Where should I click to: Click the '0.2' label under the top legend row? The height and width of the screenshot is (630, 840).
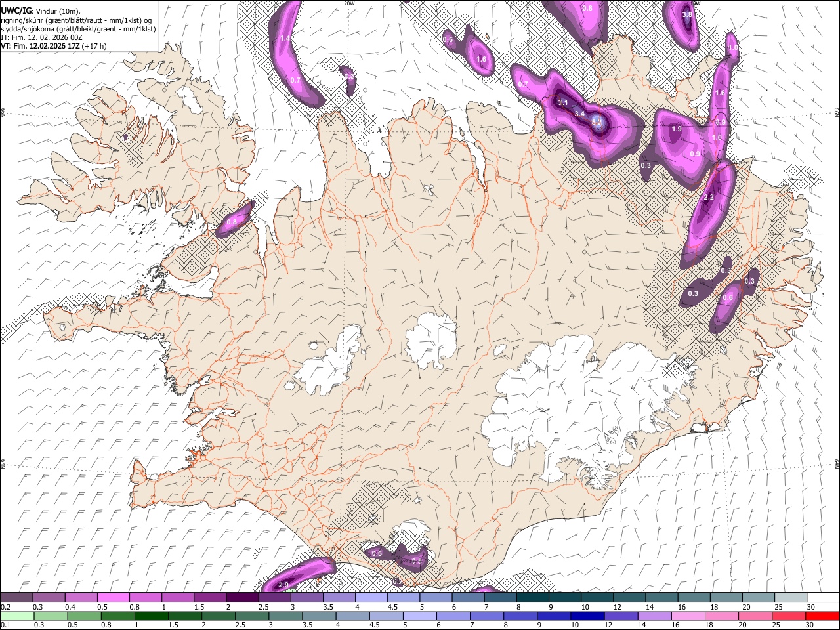(5, 607)
